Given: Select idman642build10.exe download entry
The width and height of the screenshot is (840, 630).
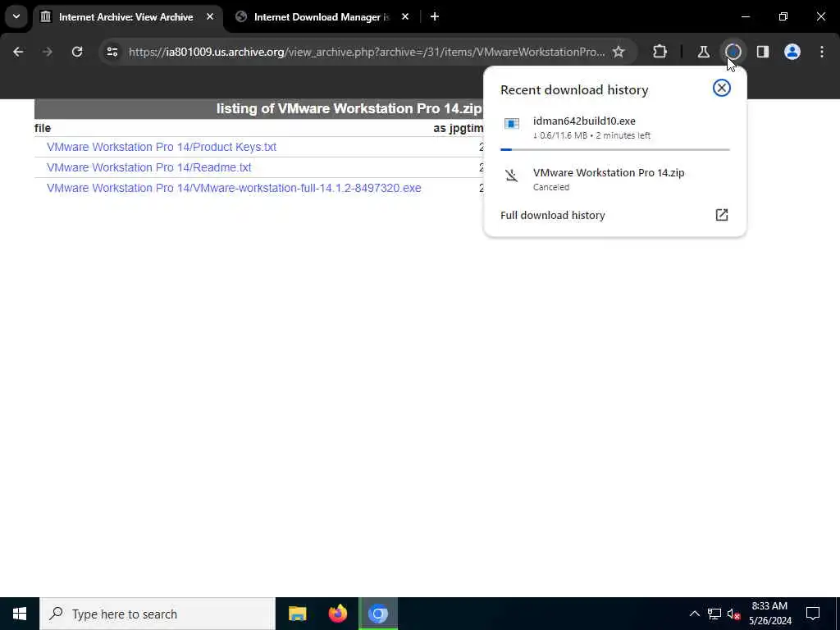Looking at the screenshot, I should pyautogui.click(x=615, y=127).
